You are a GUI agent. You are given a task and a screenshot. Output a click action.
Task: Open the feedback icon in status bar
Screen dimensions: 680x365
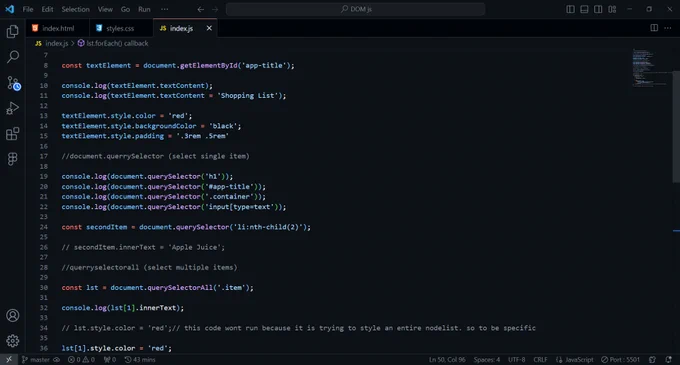tap(652, 359)
